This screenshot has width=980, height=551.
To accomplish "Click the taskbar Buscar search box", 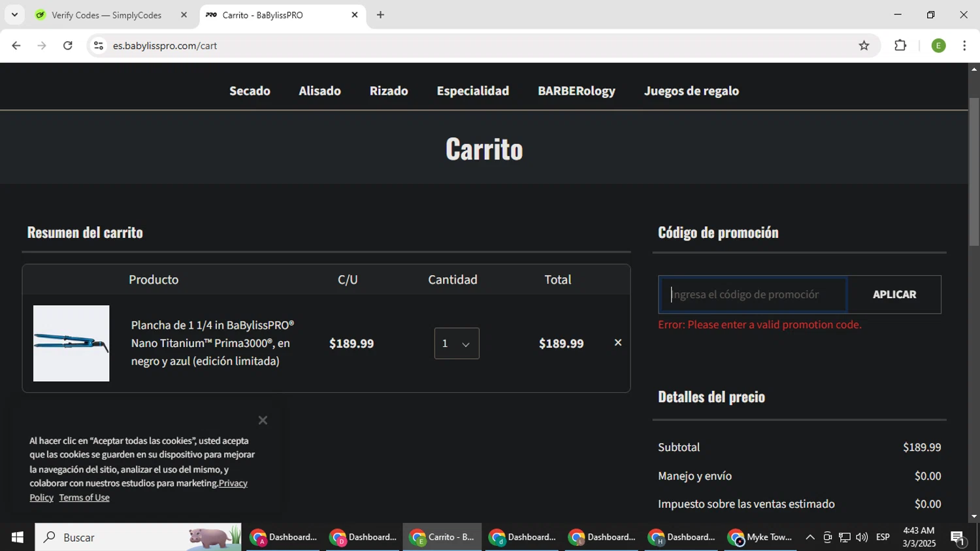I will (138, 537).
